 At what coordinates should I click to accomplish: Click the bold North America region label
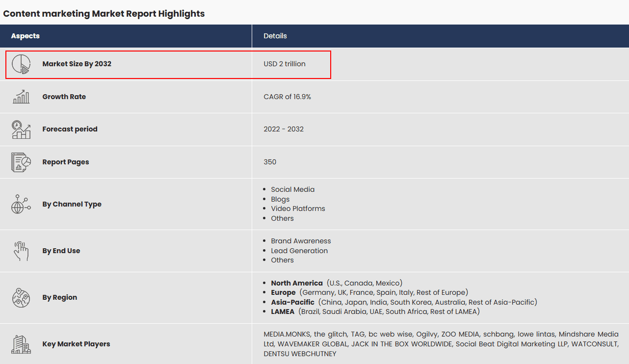tap(297, 283)
